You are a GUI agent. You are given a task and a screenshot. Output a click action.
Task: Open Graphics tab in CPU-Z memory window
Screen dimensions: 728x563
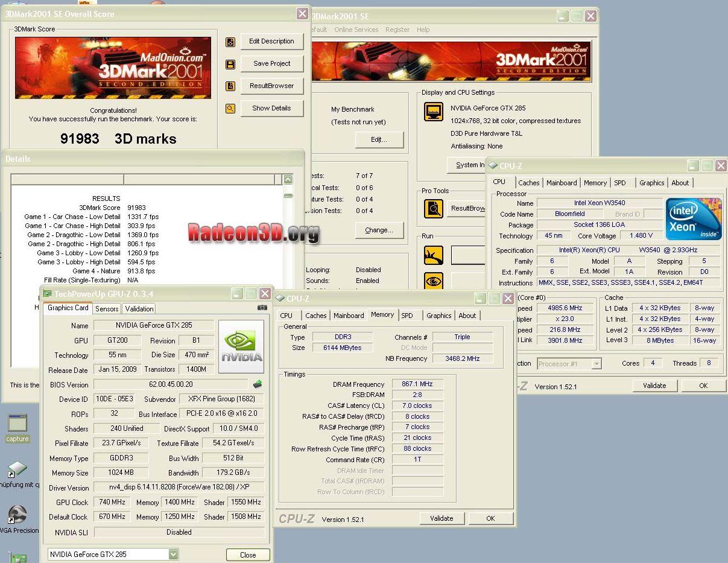[438, 316]
